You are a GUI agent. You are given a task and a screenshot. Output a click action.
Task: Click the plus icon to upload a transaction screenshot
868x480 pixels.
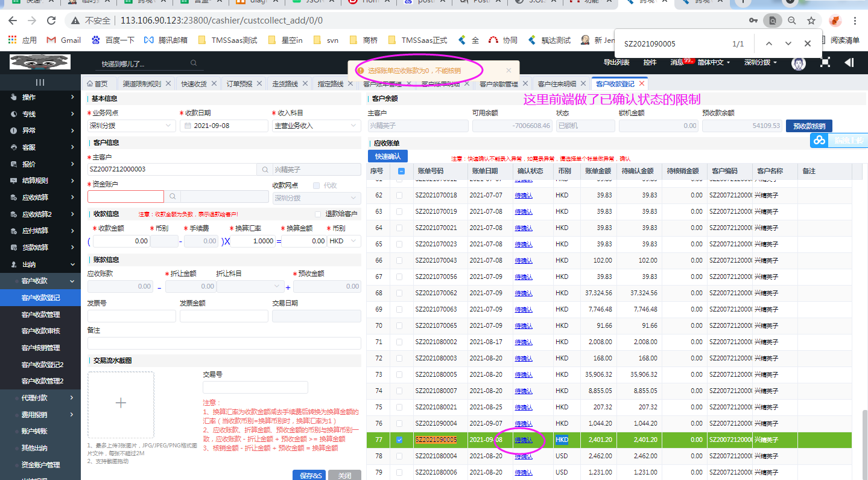[121, 403]
